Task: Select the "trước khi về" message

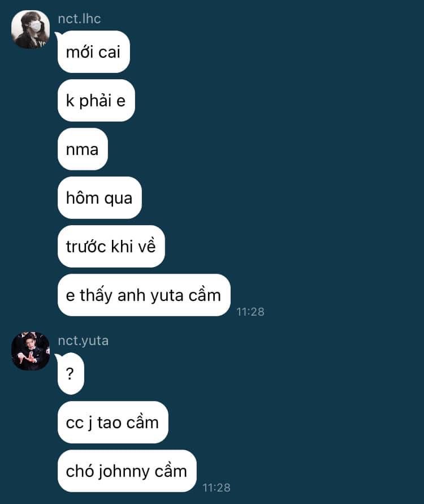Action: 111,246
